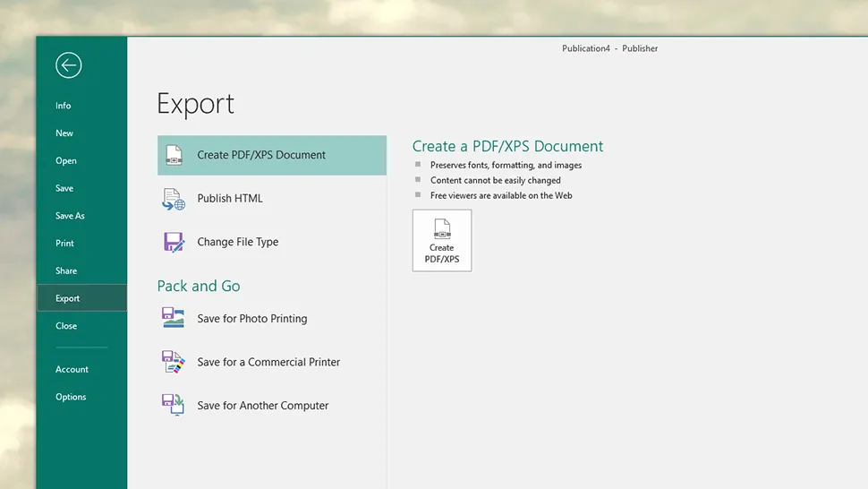The image size is (868, 489).
Task: Click the Save for a Commercial Printer icon
Action: [x=174, y=362]
